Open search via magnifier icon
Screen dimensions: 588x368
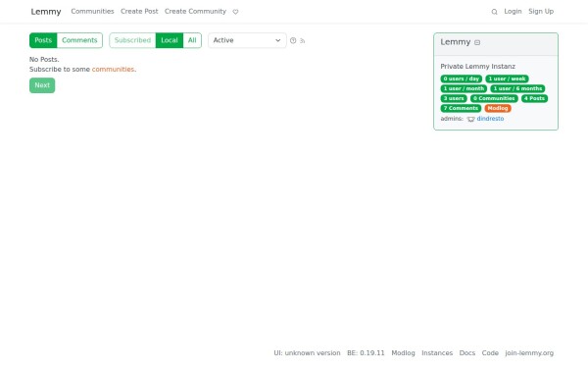[x=494, y=12]
